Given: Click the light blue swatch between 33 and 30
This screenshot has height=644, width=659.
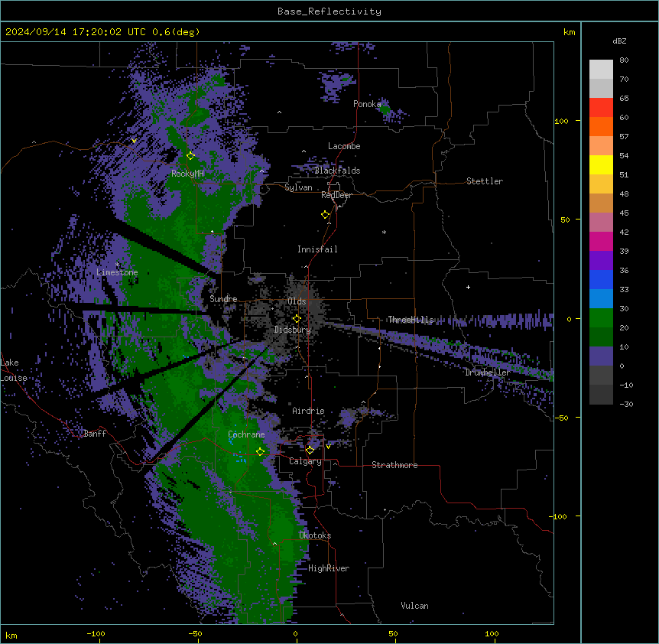Looking at the screenshot, I should [x=601, y=299].
